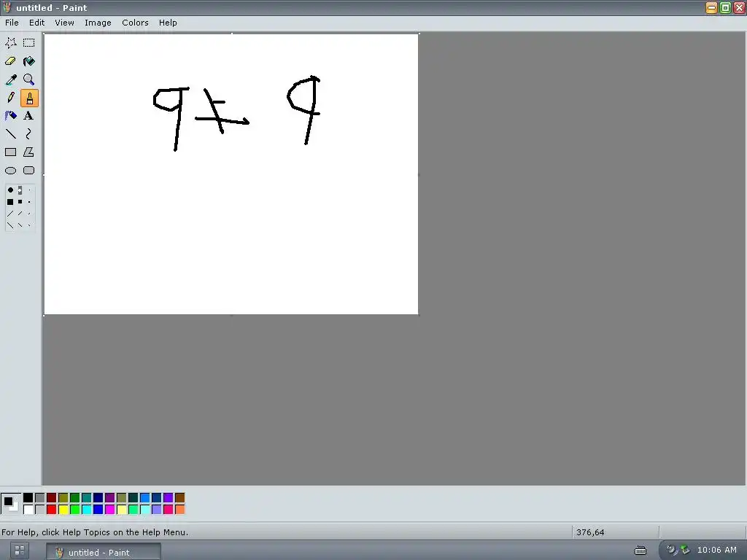Open the Edit menu
The width and height of the screenshot is (747, 560).
point(36,23)
